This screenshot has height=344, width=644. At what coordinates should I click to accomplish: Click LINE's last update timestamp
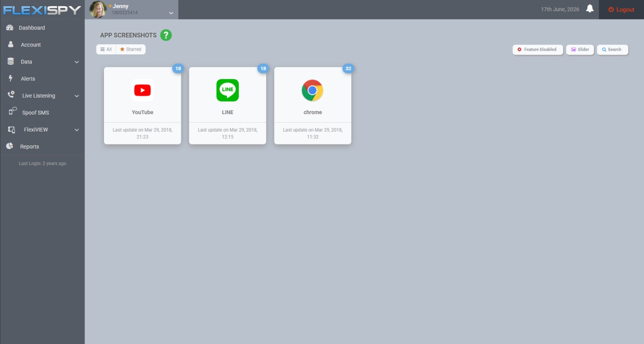228,133
